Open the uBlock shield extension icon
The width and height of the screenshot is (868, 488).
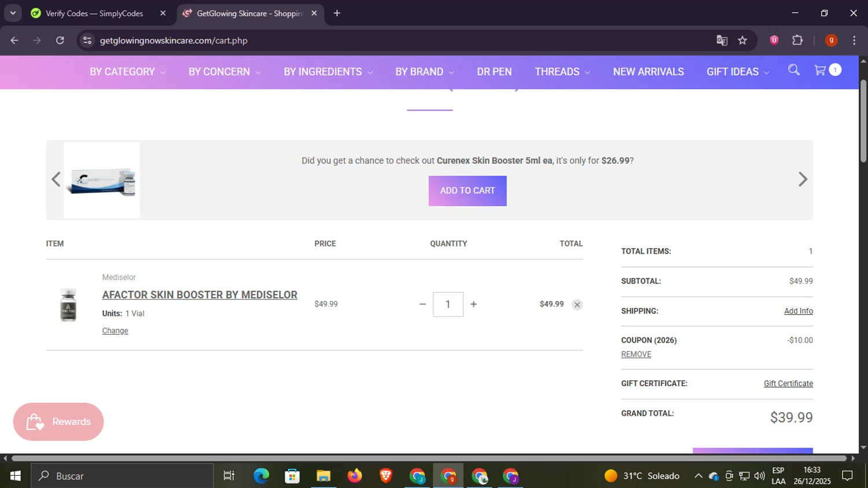[x=774, y=40]
